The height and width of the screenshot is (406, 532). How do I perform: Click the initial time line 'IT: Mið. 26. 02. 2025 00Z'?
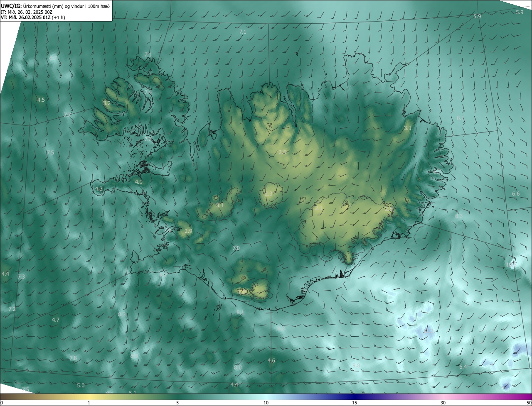pos(26,12)
